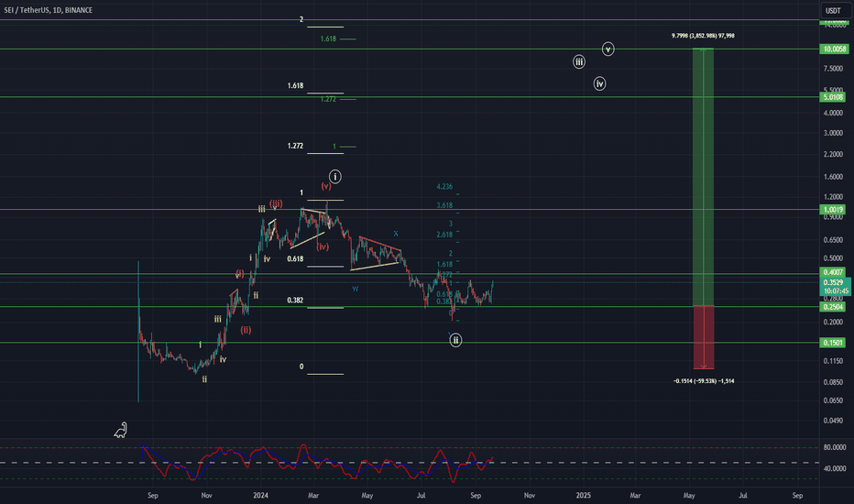Select the circled i wave label
The width and height of the screenshot is (854, 504).
click(335, 177)
